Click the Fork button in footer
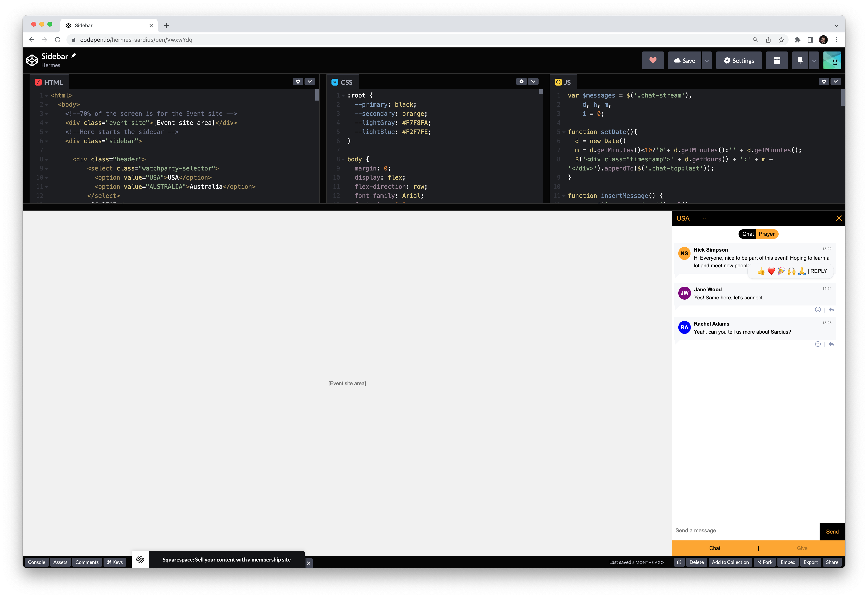 click(765, 562)
